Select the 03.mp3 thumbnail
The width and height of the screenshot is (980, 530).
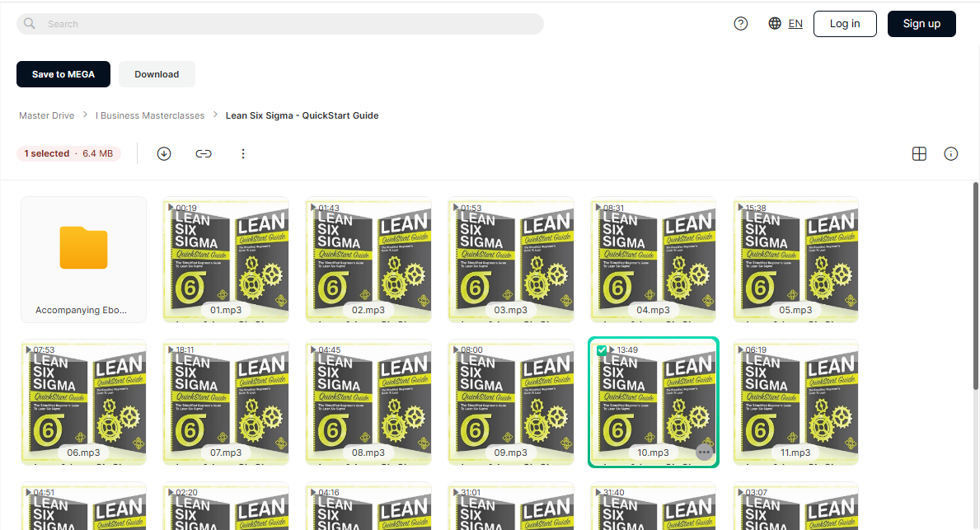click(x=511, y=260)
